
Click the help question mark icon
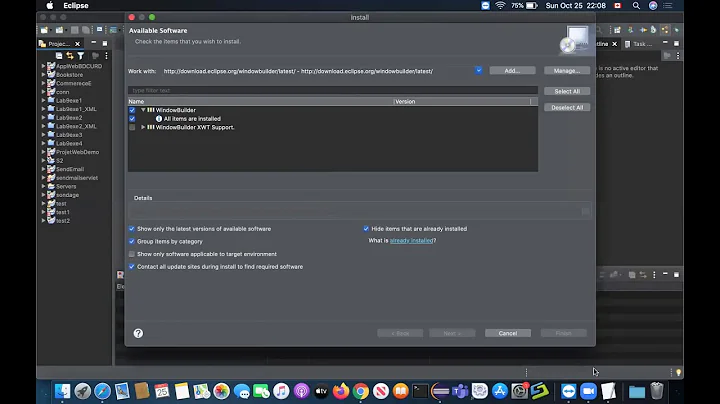pos(138,333)
